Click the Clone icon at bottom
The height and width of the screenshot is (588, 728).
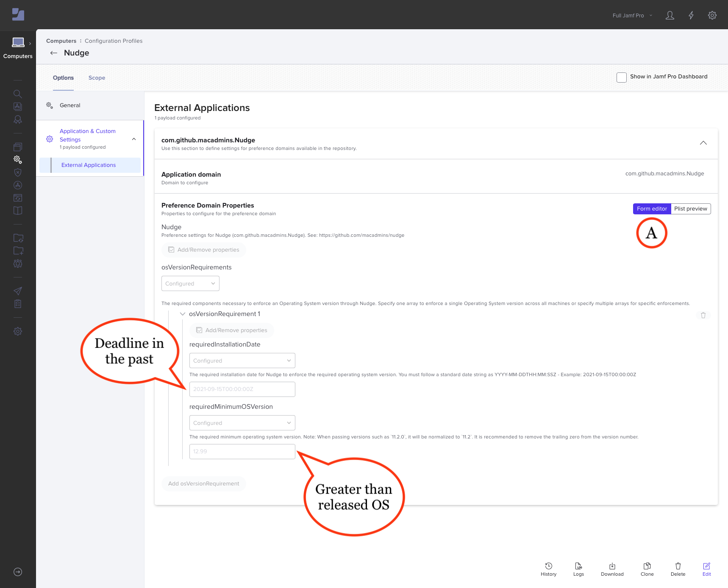point(647,566)
